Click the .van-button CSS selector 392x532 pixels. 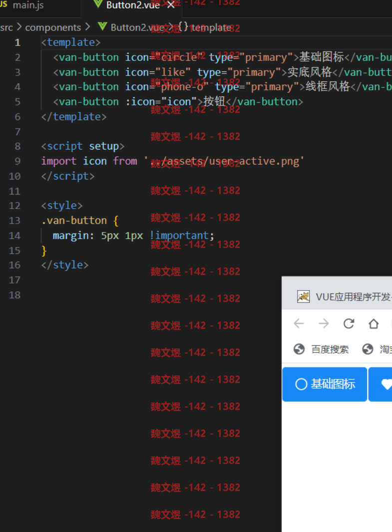(x=74, y=220)
